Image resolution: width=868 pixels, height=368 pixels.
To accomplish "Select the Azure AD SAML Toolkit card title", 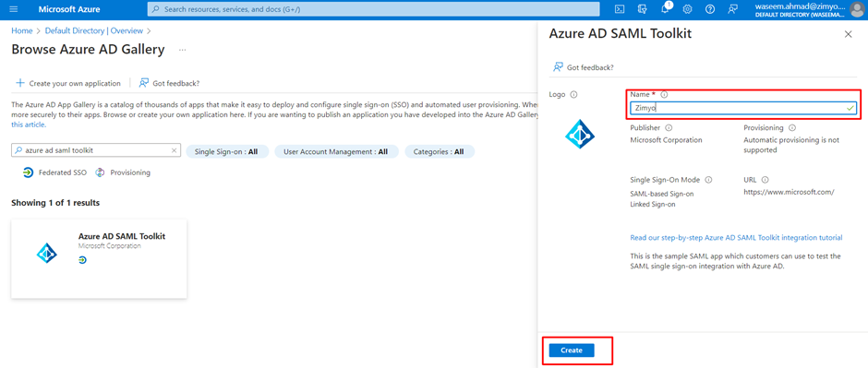I will (x=122, y=236).
